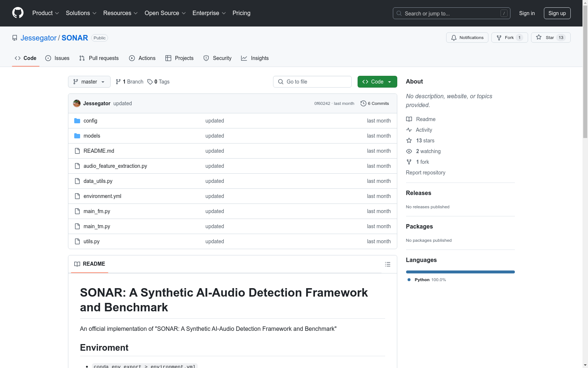588x368 pixels.
Task: Open the utils.py file
Action: [92, 241]
